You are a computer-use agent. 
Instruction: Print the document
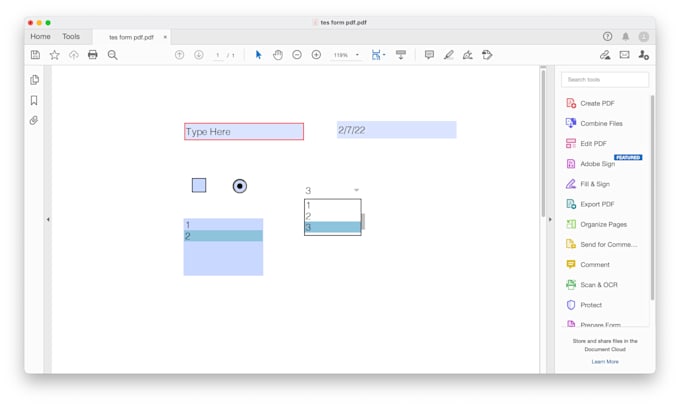[x=92, y=55]
